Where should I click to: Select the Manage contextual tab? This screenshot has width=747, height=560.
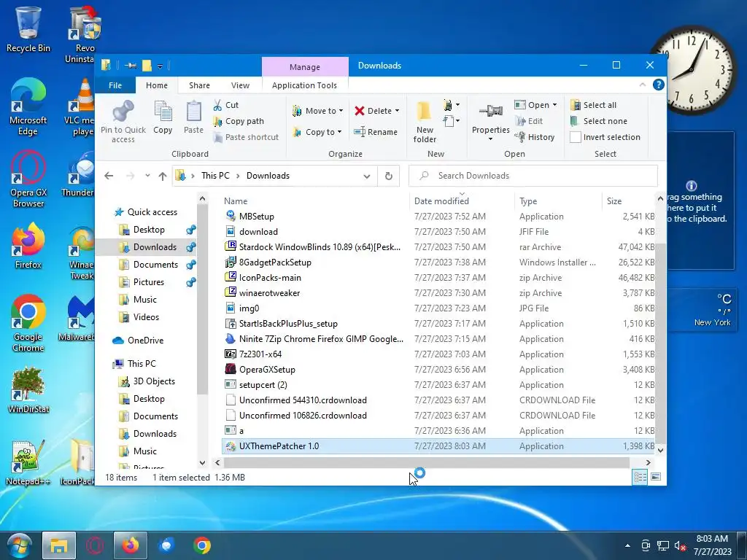click(x=305, y=66)
